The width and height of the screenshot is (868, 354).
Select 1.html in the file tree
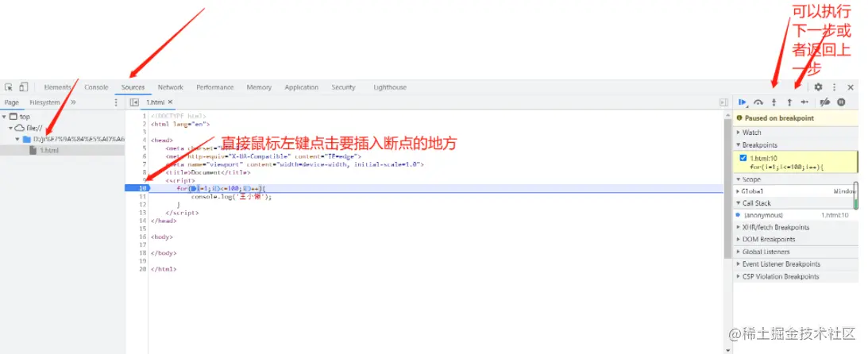click(x=48, y=151)
